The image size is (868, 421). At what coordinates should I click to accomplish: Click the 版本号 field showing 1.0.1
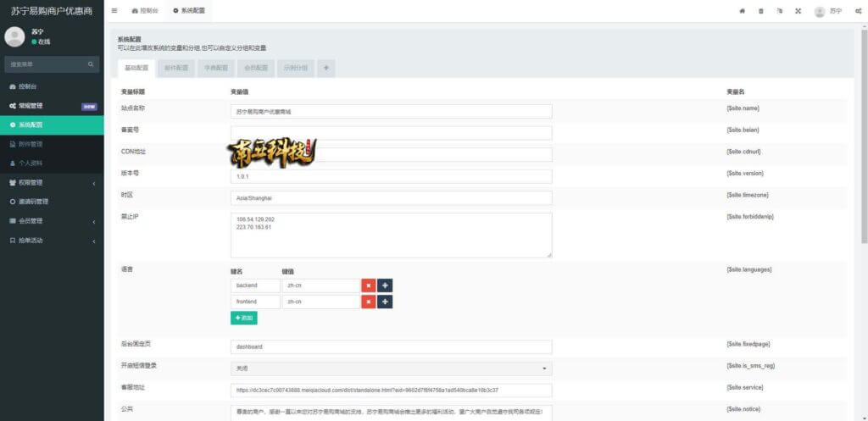coord(392,176)
